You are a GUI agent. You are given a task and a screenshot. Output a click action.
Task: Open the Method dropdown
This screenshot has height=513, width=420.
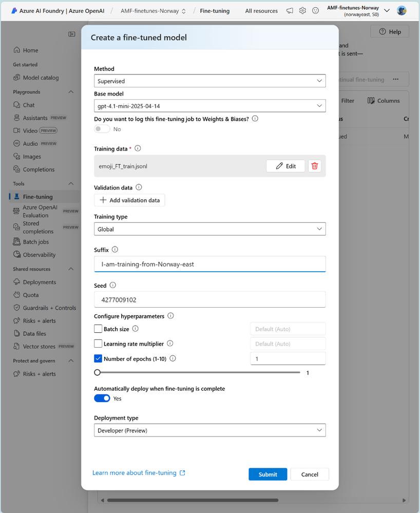[x=209, y=81]
